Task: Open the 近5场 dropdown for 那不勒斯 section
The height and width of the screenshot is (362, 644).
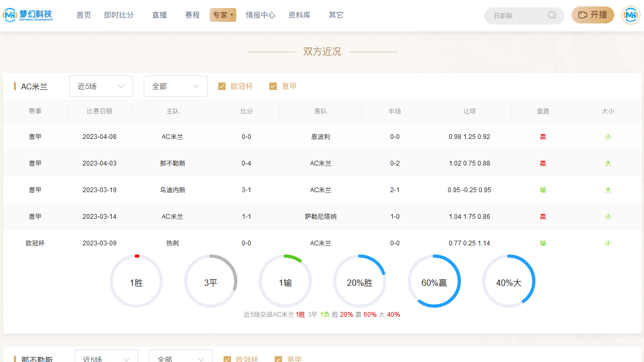Action: (x=106, y=356)
